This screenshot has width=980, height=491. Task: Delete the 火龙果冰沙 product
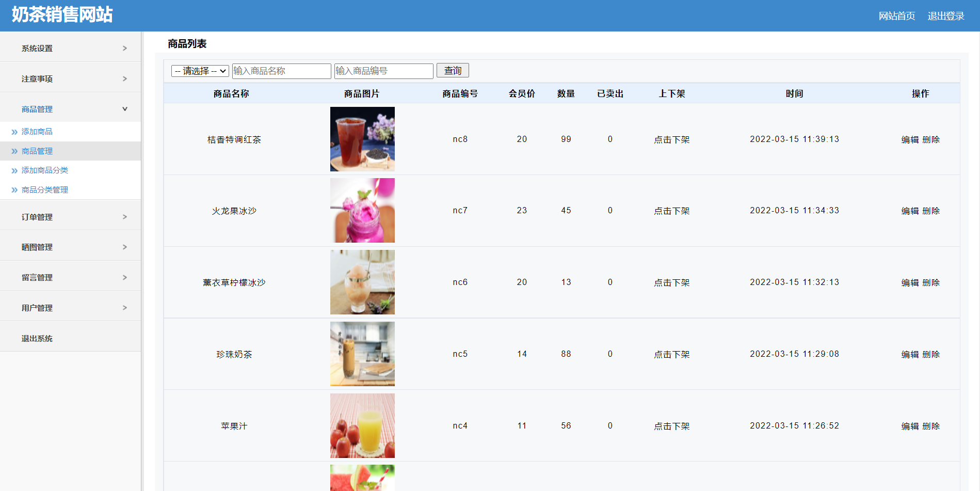(931, 211)
